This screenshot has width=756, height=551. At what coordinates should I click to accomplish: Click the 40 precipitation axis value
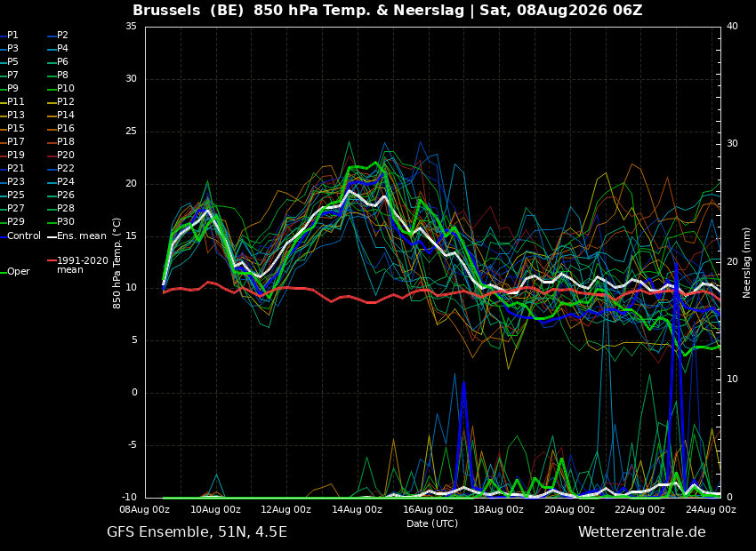click(732, 27)
